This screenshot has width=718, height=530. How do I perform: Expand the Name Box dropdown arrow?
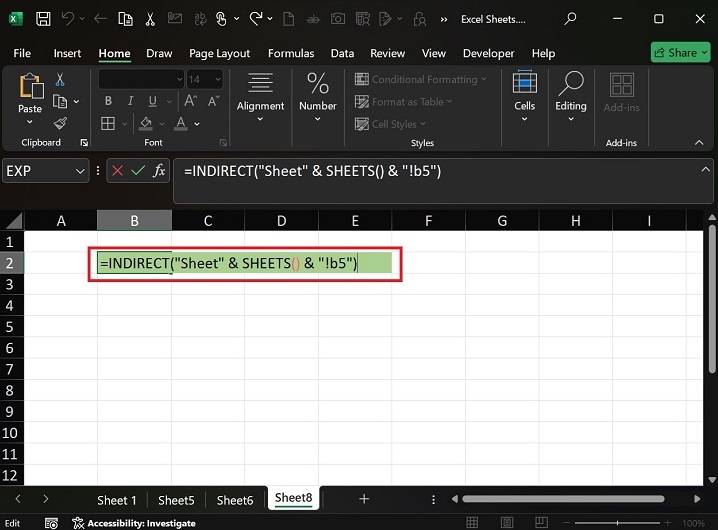81,171
